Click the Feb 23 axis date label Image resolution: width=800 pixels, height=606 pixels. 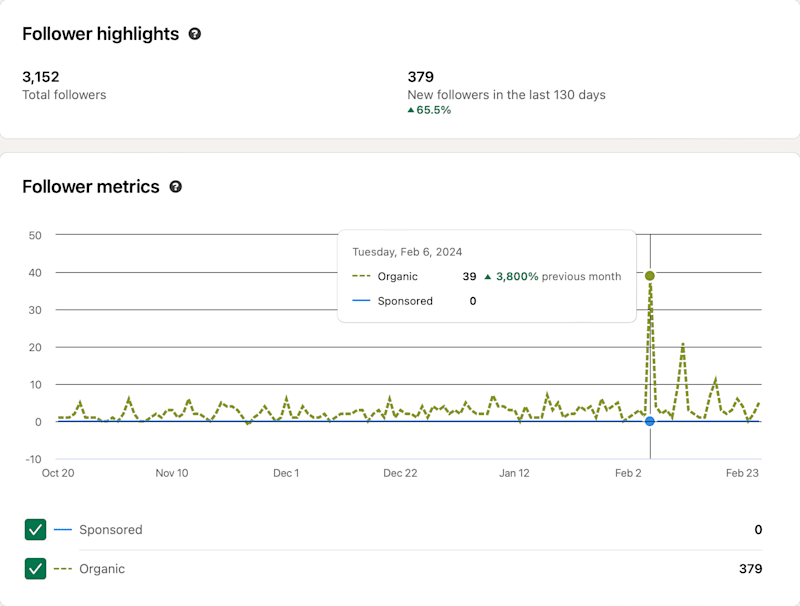click(x=742, y=473)
